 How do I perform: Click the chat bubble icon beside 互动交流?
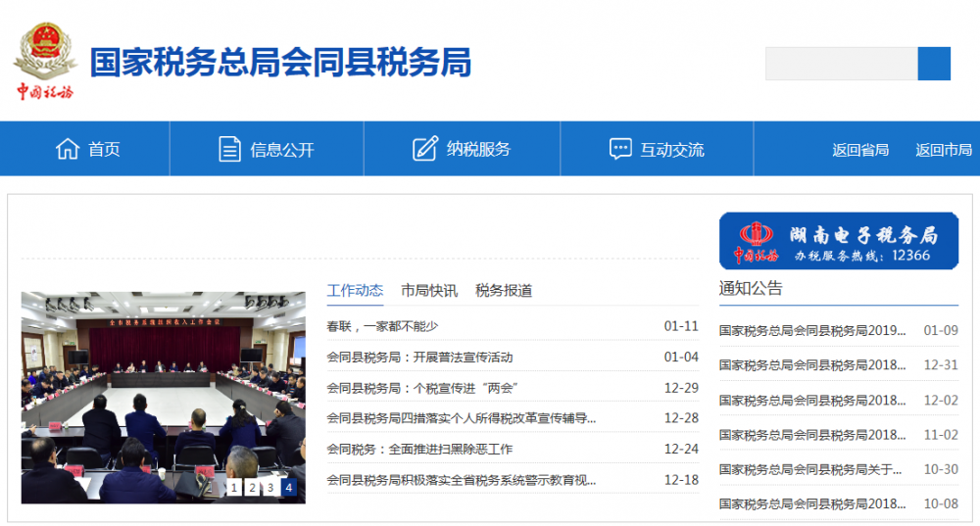pyautogui.click(x=620, y=149)
